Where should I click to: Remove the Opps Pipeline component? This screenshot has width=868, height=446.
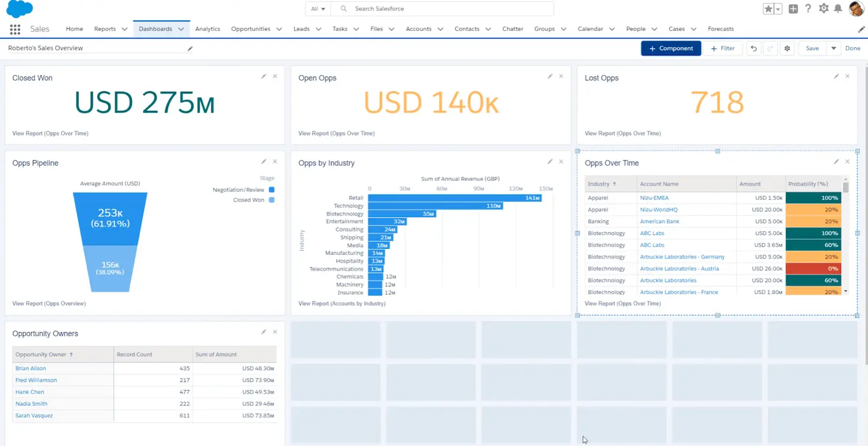click(275, 162)
